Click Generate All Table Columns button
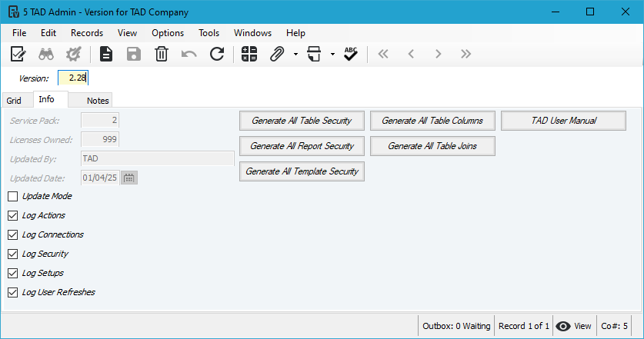 pyautogui.click(x=432, y=121)
